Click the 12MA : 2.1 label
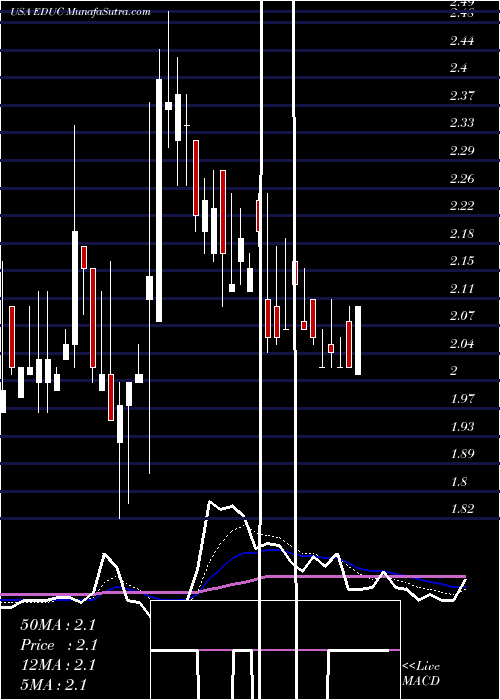The image size is (500, 700). pos(58,665)
